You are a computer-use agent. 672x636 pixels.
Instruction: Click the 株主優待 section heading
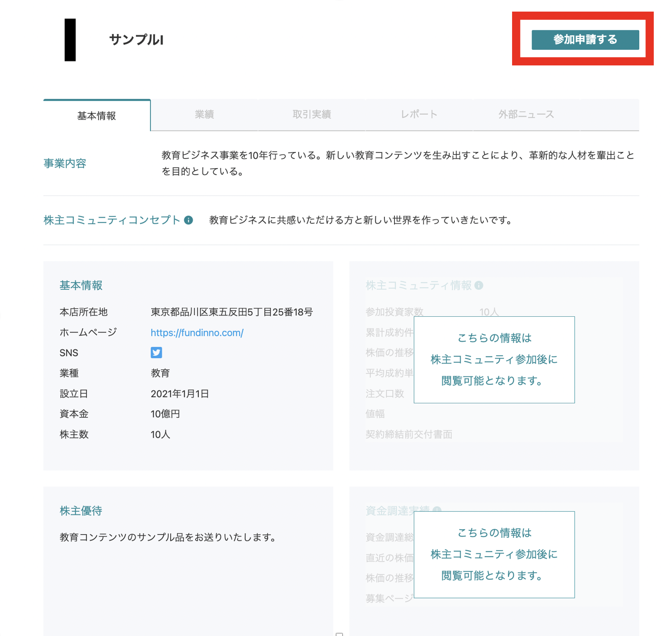click(81, 511)
